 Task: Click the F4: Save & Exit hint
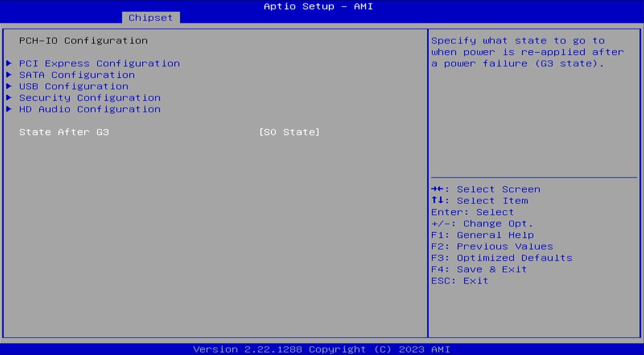click(479, 269)
